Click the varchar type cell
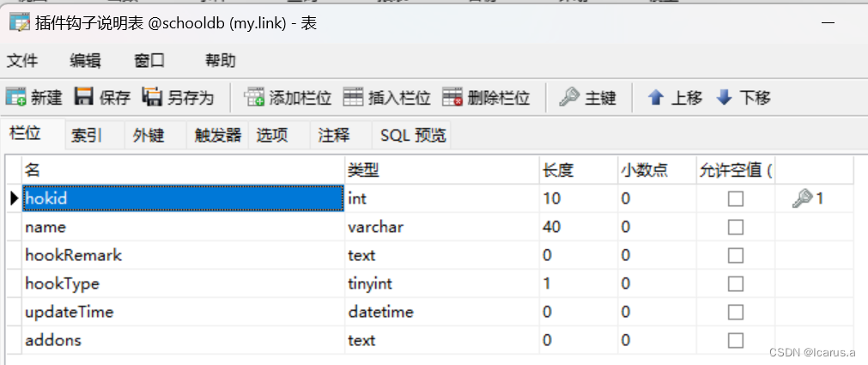This screenshot has height=365, width=868. point(442,227)
